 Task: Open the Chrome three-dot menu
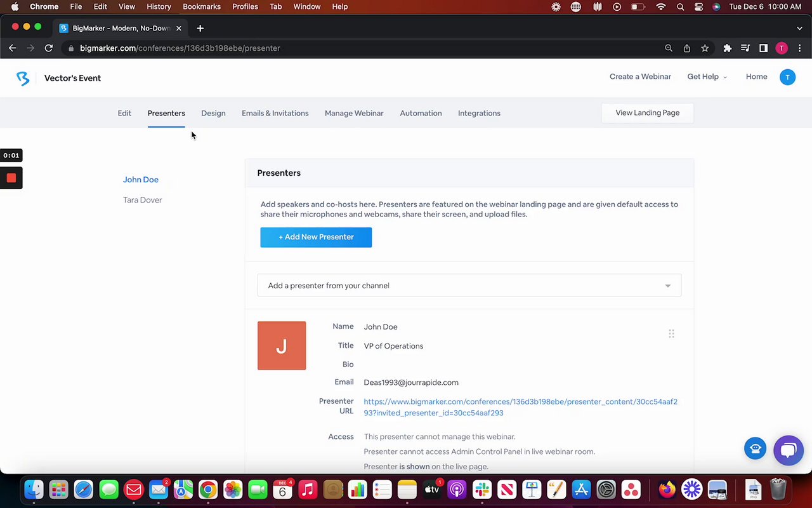799,48
